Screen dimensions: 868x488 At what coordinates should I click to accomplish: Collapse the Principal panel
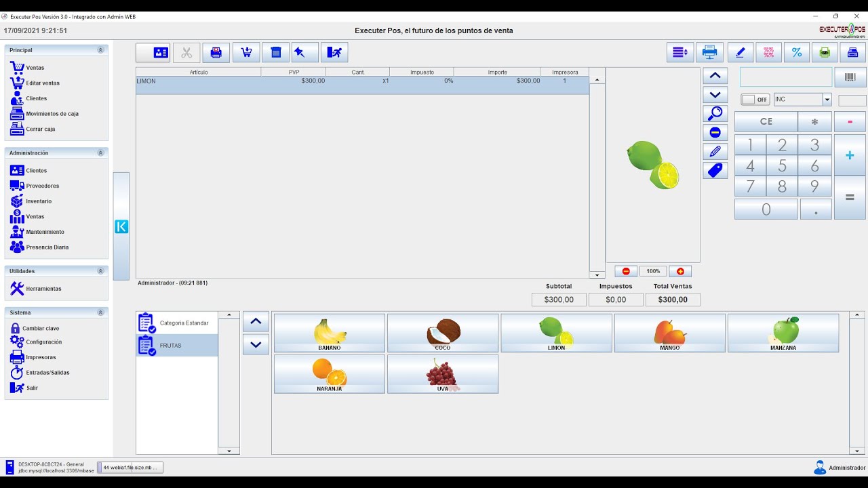[100, 50]
